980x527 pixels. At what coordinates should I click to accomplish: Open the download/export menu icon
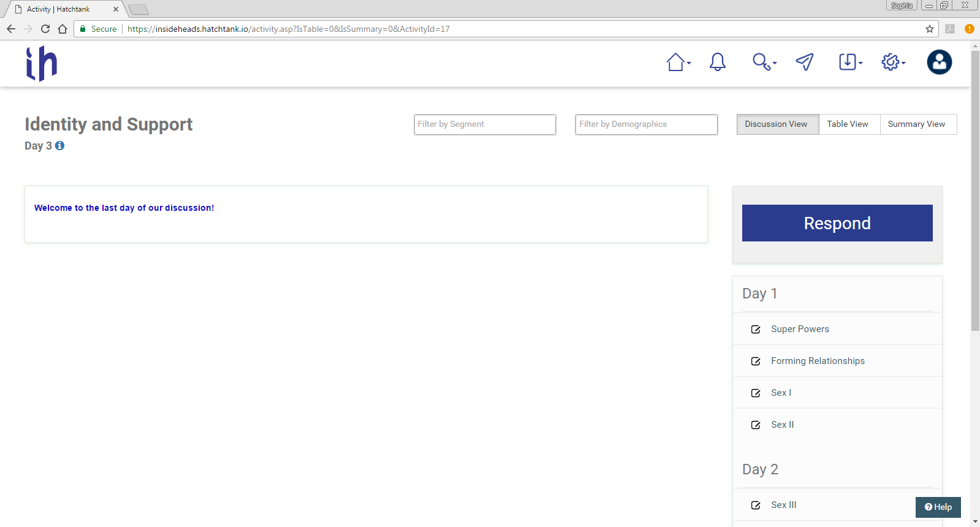click(850, 62)
